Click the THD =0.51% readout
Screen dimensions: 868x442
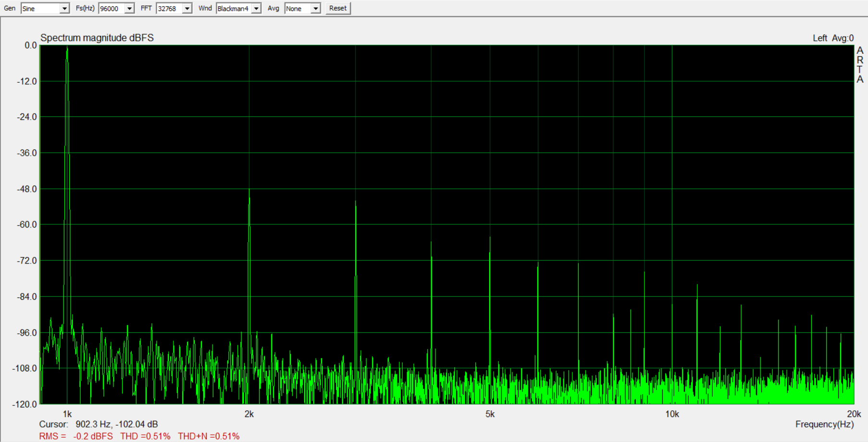(x=145, y=436)
